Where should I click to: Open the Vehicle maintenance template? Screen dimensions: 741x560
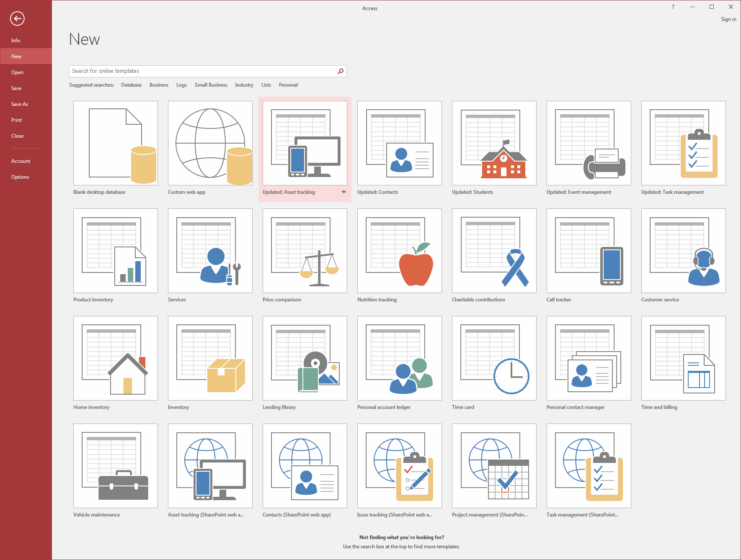(x=115, y=466)
